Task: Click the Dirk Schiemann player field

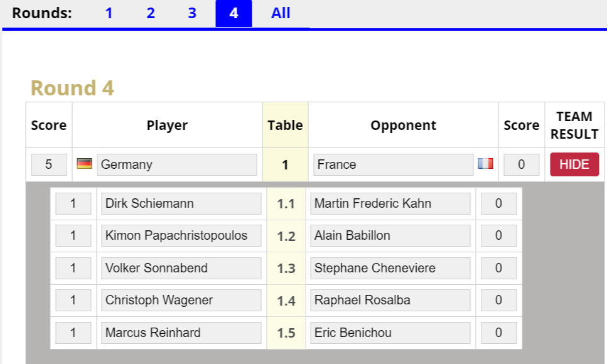Action: tap(181, 204)
